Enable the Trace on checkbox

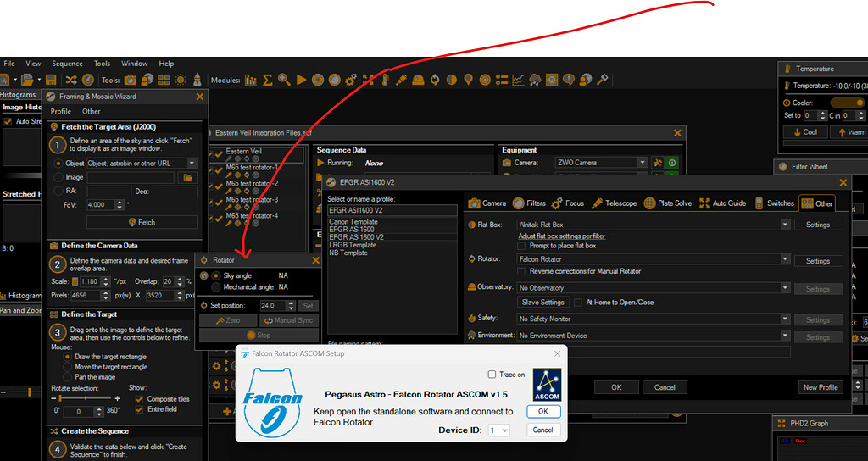pyautogui.click(x=492, y=375)
